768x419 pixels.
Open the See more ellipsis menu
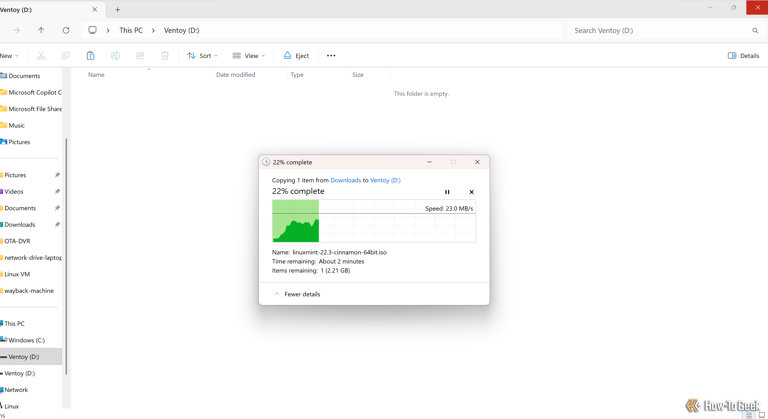click(331, 56)
